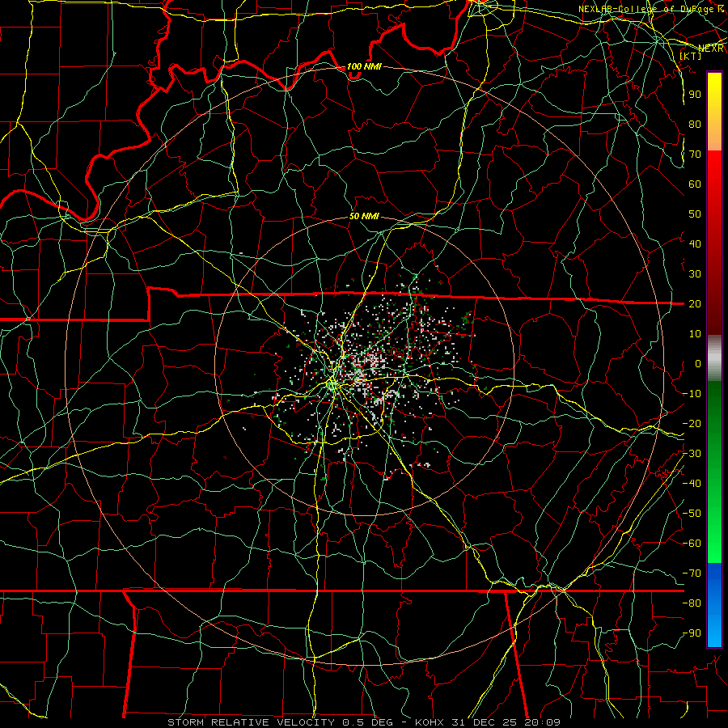Screen dimensions: 728x728
Task: Click the NEXLAB-College of DuPage header text
Action: tap(651, 9)
